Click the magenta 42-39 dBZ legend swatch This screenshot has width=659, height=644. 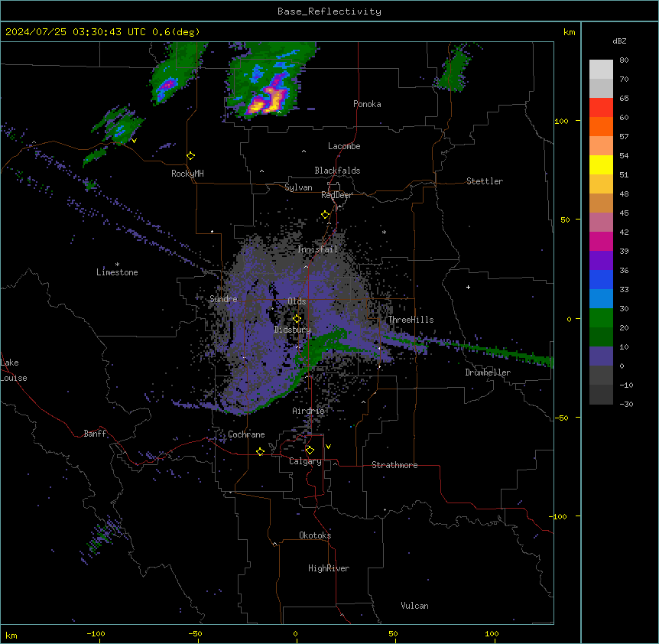601,241
